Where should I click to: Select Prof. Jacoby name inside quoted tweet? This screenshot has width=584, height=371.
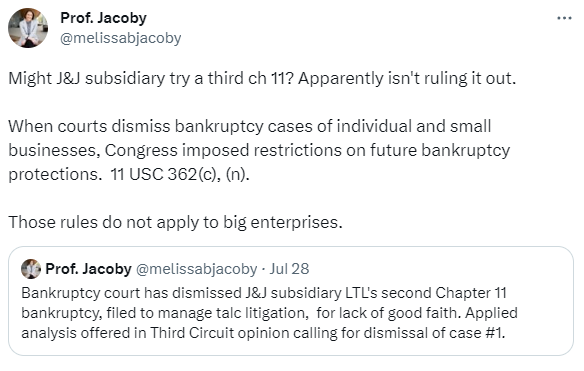coord(88,269)
